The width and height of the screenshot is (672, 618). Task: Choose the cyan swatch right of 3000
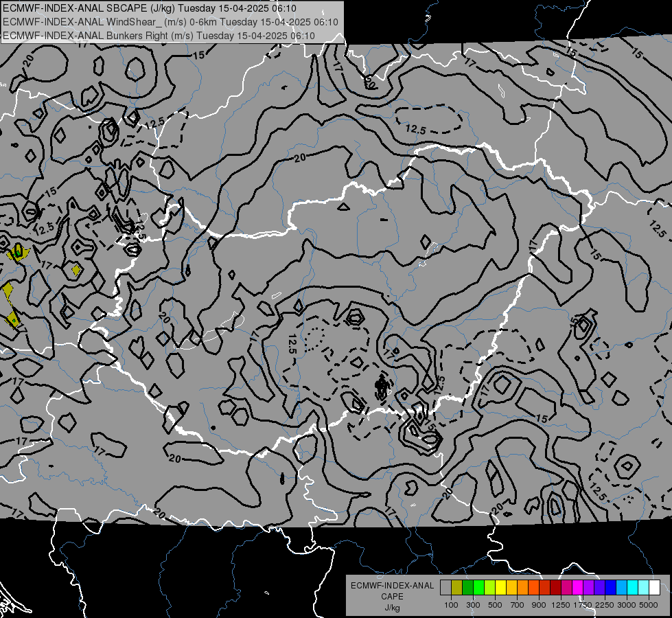[633, 587]
